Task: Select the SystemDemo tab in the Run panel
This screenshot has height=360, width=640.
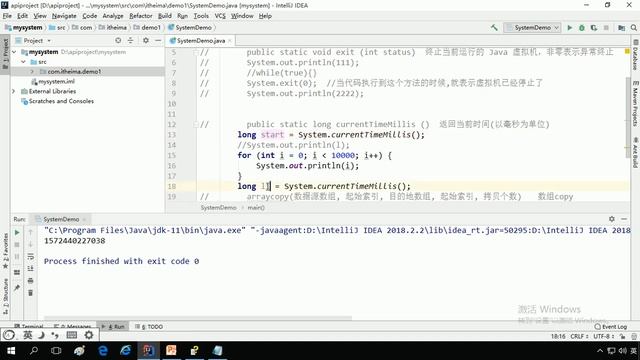Action: [61, 219]
